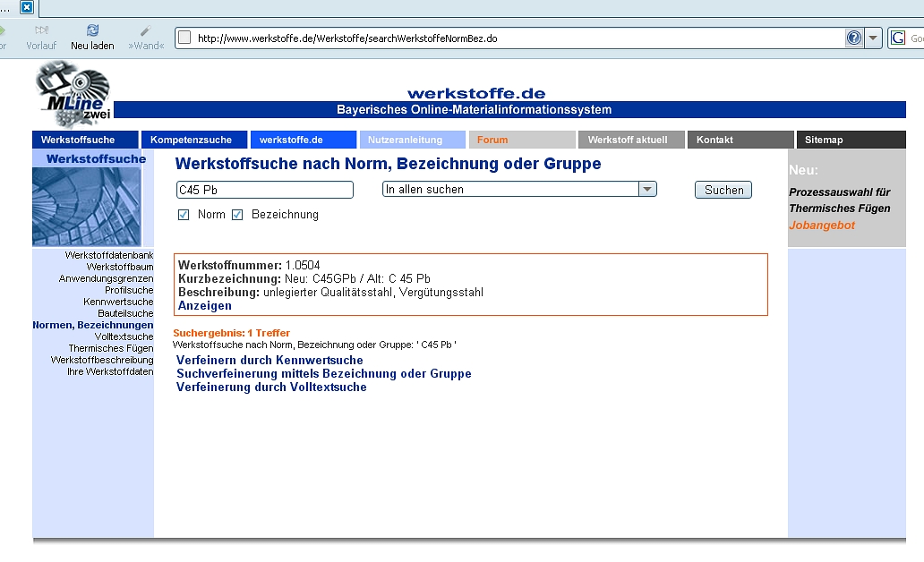Click the 'Werkstoffnummer: 1.0504' text

[249, 265]
